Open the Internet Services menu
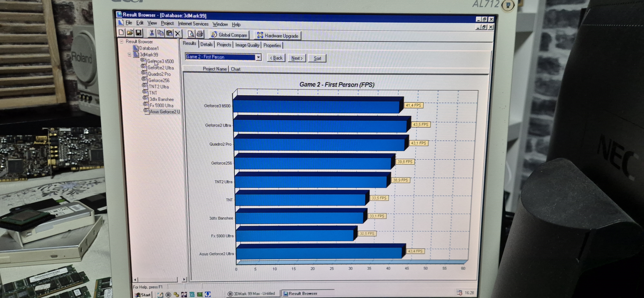This screenshot has height=298, width=644. (x=193, y=24)
